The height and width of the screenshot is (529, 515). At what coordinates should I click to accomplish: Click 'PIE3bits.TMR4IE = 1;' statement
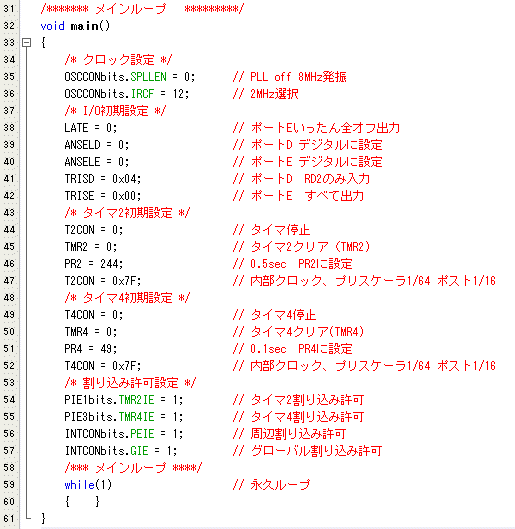click(x=124, y=417)
